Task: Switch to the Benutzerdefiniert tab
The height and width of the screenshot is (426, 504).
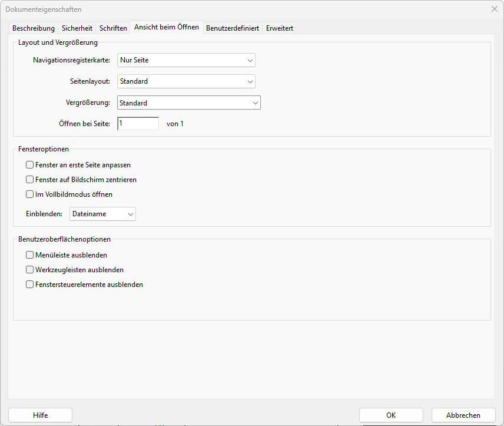Action: coord(233,28)
